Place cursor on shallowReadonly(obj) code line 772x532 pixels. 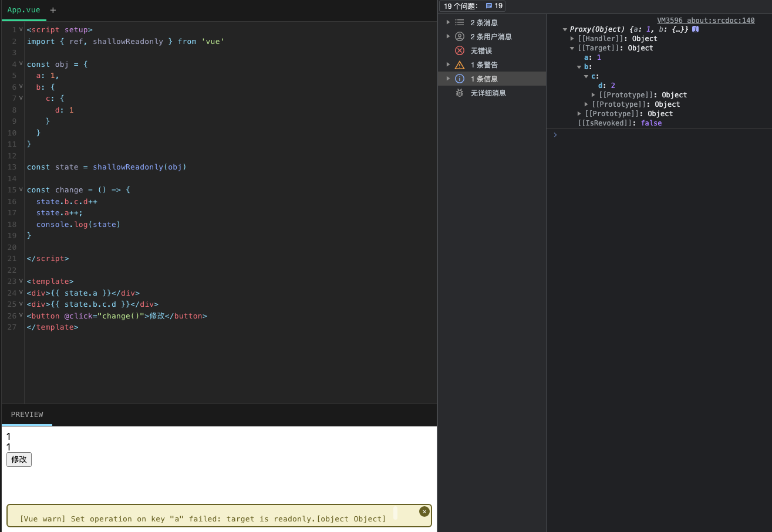[106, 167]
